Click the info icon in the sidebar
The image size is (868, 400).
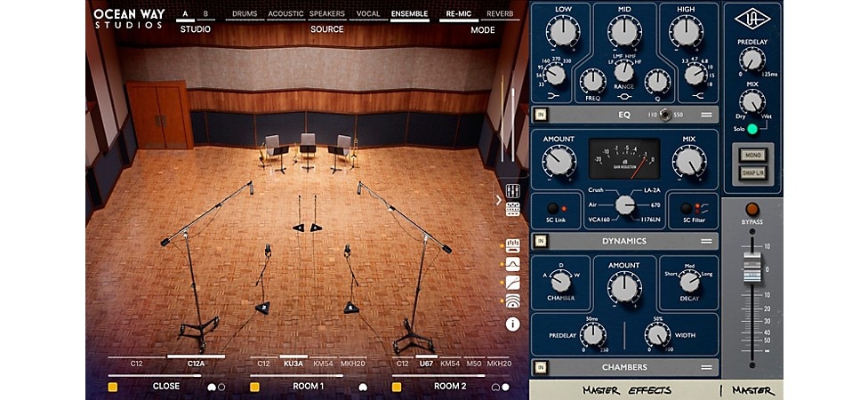pos(512,324)
